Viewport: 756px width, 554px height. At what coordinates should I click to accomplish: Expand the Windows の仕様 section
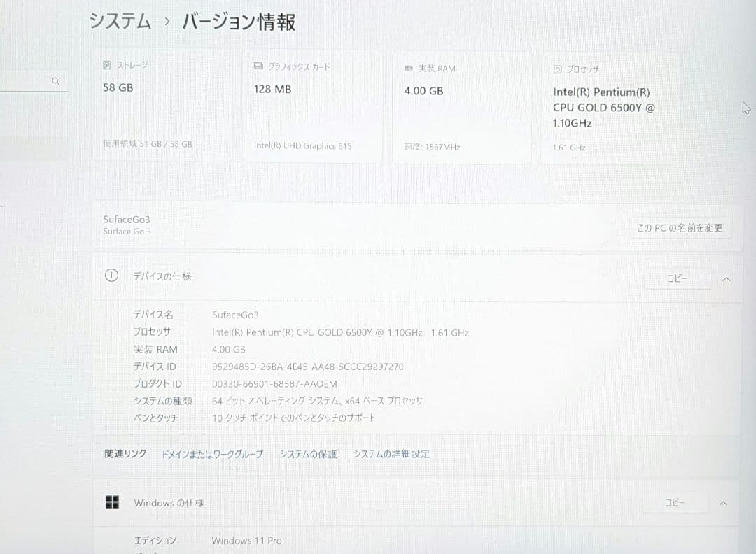click(x=723, y=503)
